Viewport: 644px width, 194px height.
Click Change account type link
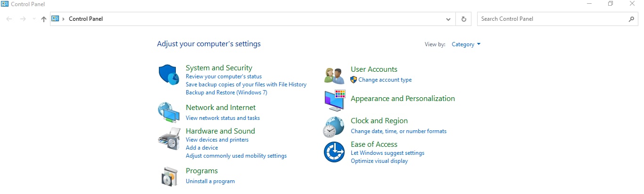point(385,80)
